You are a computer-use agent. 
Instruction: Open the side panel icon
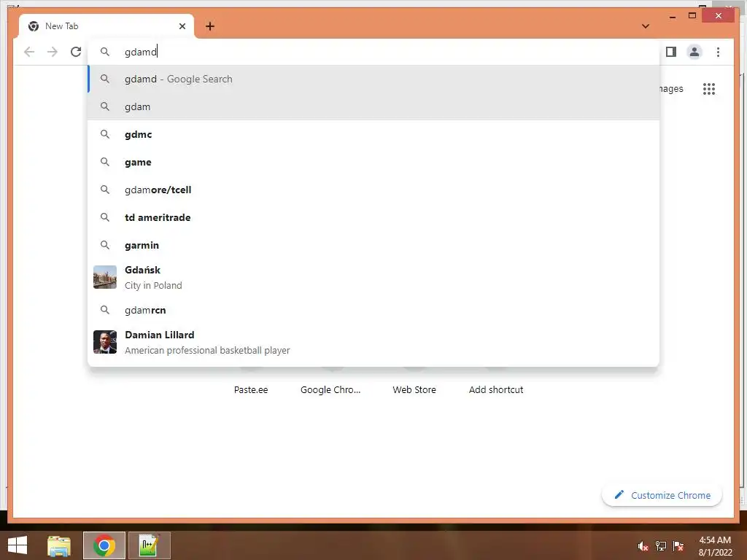[x=671, y=52]
